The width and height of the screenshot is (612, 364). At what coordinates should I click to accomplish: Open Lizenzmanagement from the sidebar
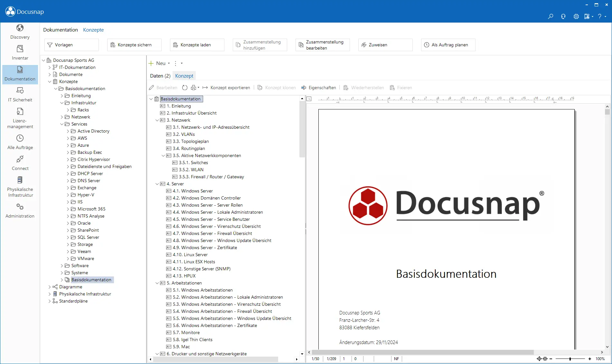[x=20, y=118]
